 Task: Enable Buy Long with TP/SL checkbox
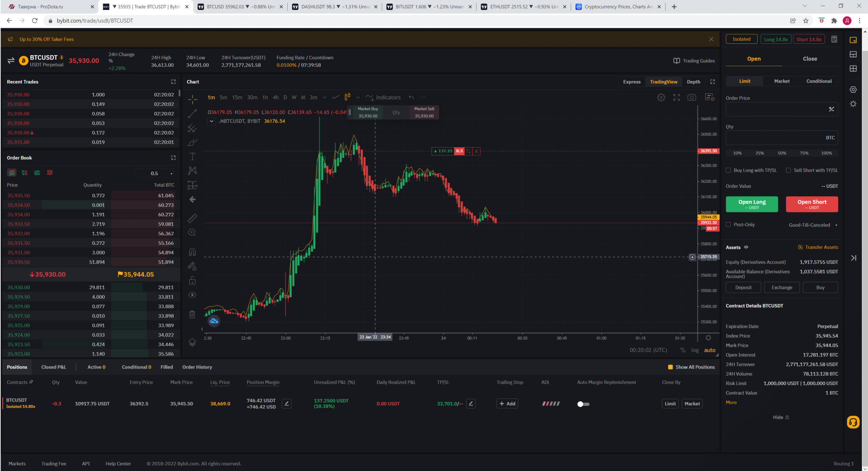pos(729,170)
